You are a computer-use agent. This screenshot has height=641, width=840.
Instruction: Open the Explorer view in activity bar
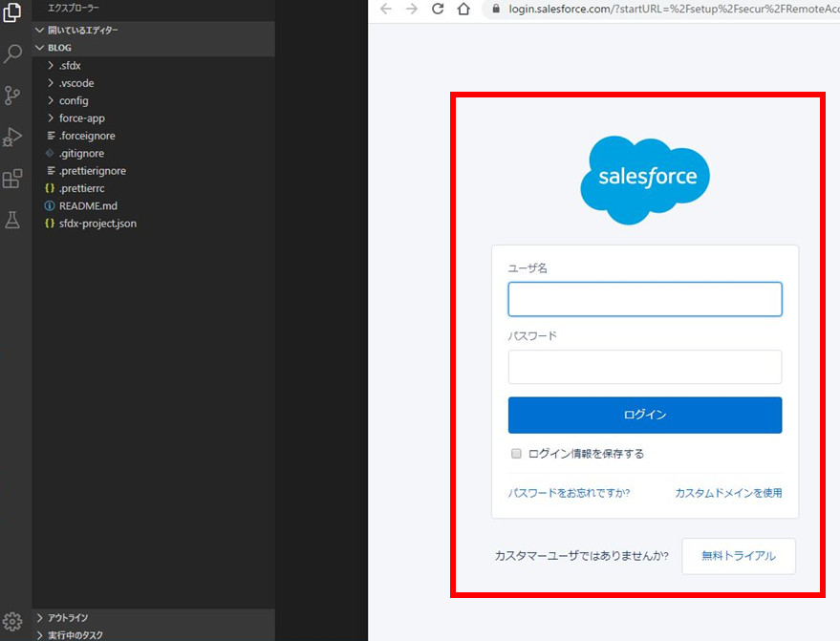pos(12,12)
